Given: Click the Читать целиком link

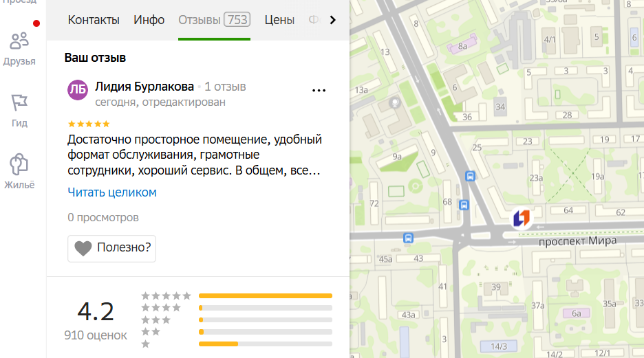Looking at the screenshot, I should pyautogui.click(x=112, y=192).
